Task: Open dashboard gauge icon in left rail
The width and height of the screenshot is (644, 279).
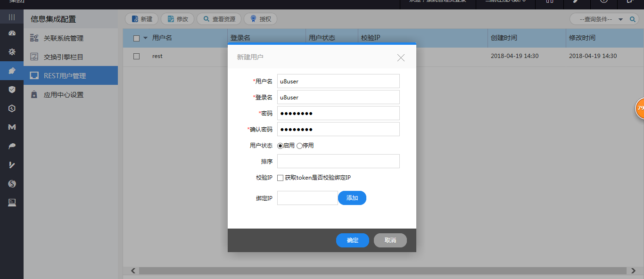Action: click(x=12, y=33)
